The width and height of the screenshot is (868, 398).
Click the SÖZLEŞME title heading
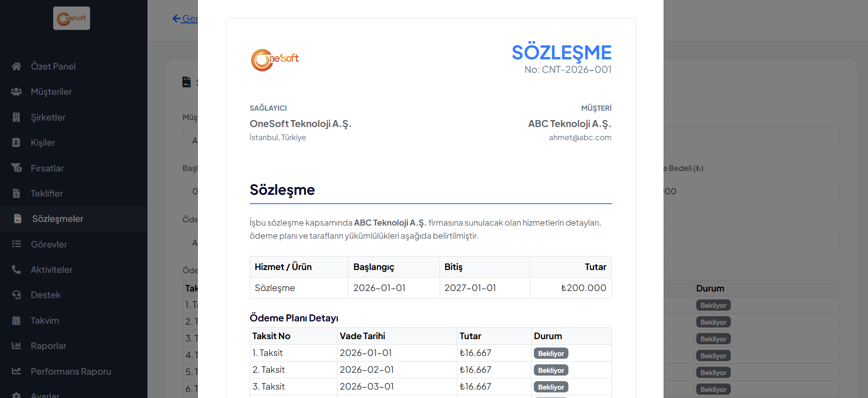click(561, 52)
